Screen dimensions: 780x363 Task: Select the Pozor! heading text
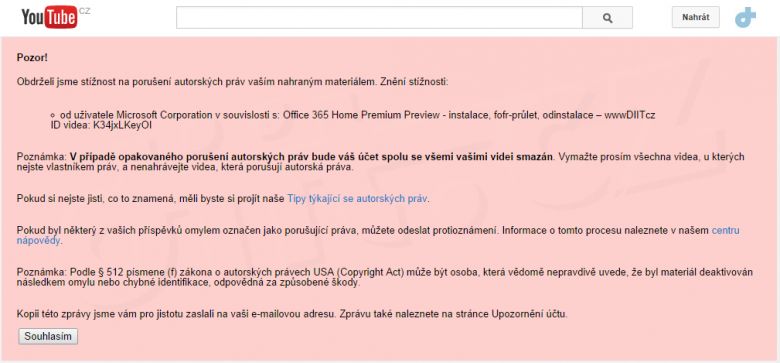pyautogui.click(x=32, y=57)
